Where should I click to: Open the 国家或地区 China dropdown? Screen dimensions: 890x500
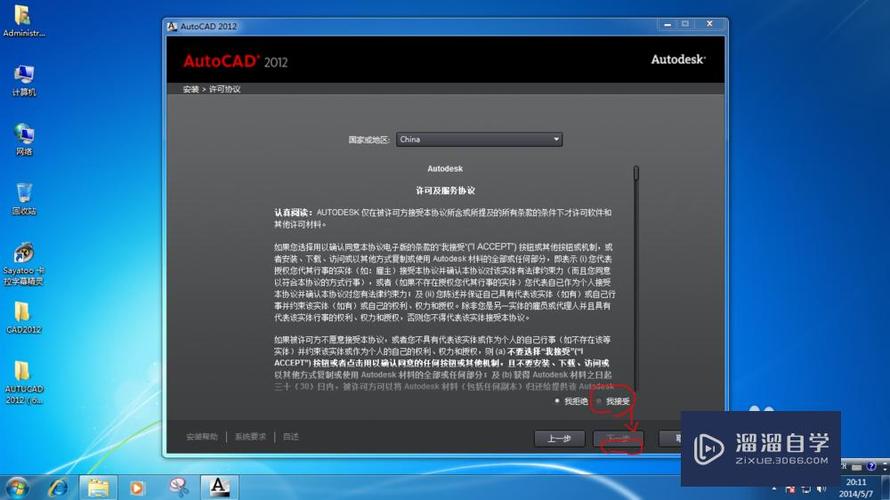pyautogui.click(x=479, y=139)
